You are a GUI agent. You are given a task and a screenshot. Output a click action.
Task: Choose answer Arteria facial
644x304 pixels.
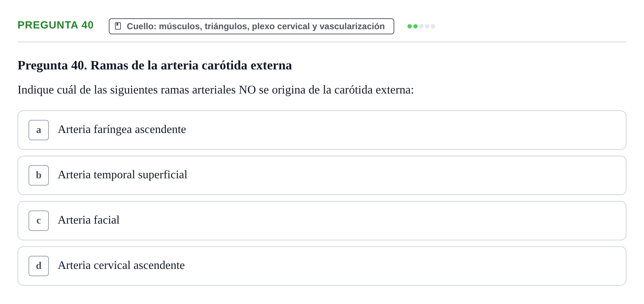[89, 220]
